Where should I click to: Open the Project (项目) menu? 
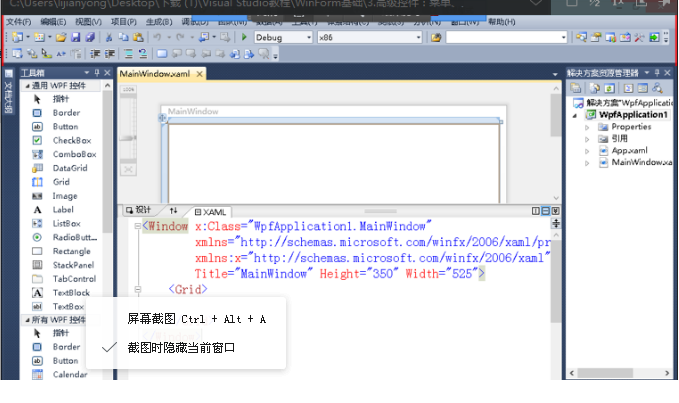(x=123, y=22)
